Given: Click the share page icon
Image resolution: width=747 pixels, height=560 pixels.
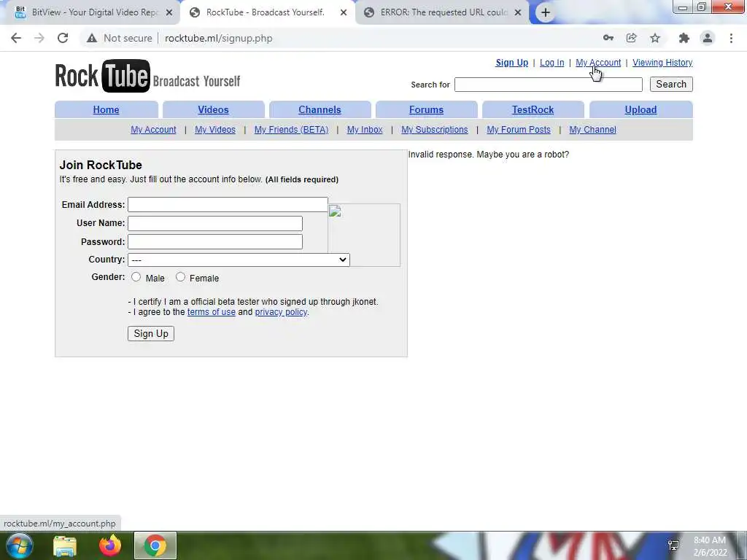Looking at the screenshot, I should click(x=632, y=38).
